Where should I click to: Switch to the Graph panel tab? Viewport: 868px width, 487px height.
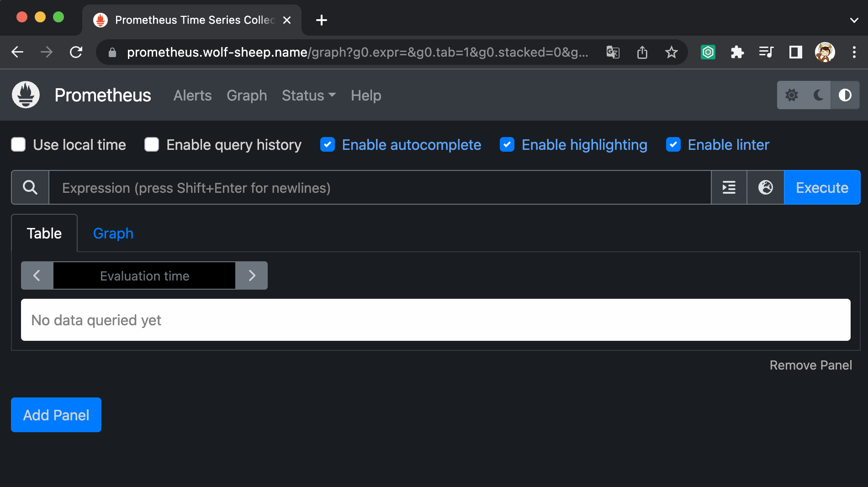point(113,233)
